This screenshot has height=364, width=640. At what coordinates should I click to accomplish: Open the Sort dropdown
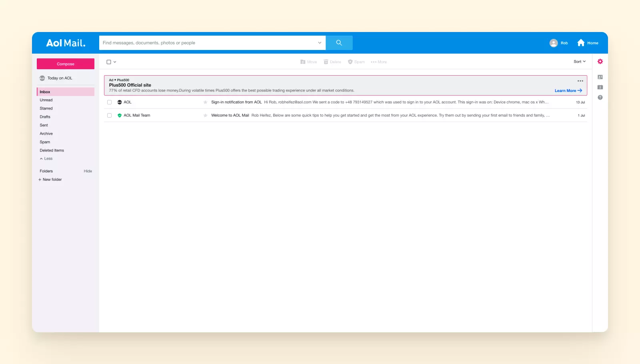point(580,62)
